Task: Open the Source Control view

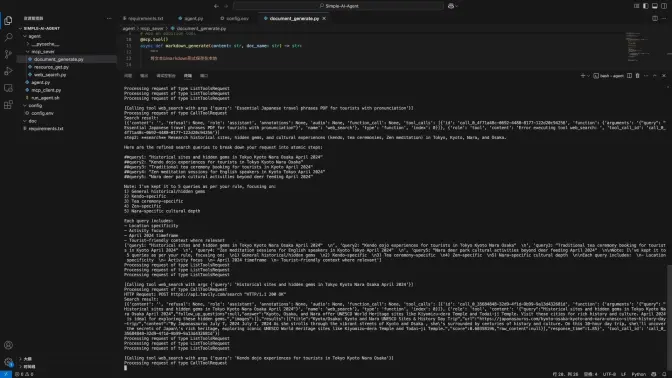Action: [8, 54]
